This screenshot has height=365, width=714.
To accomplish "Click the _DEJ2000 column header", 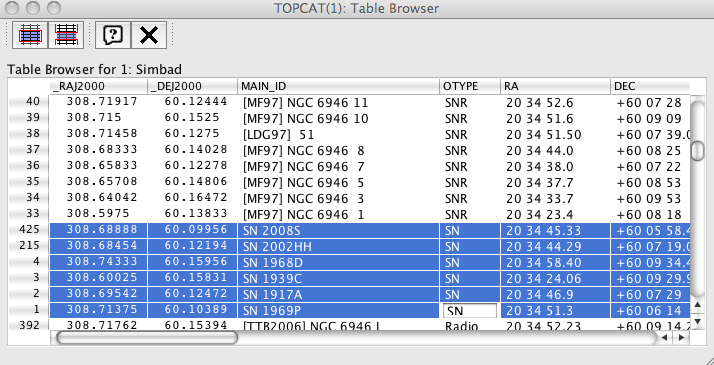I will tap(192, 86).
